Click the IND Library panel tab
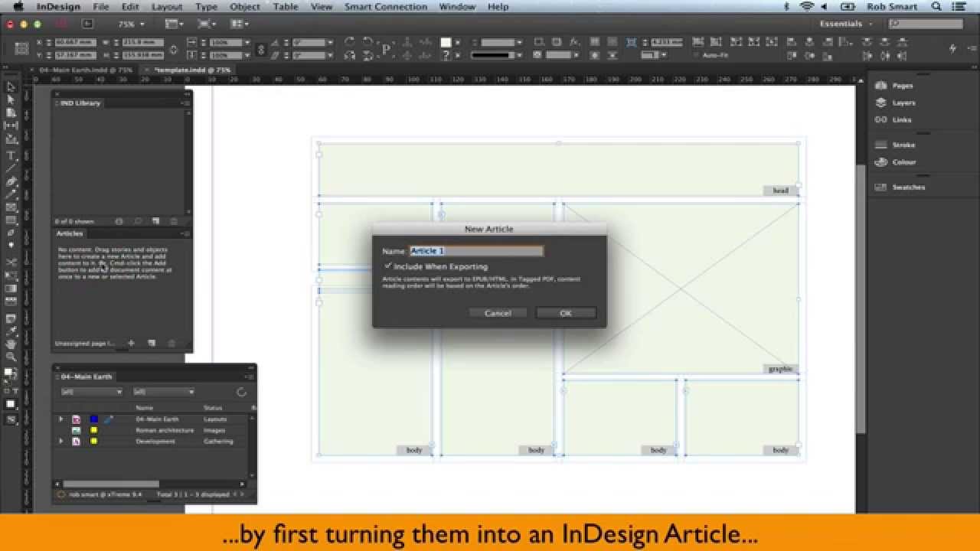Image resolution: width=980 pixels, height=551 pixels. coord(80,103)
